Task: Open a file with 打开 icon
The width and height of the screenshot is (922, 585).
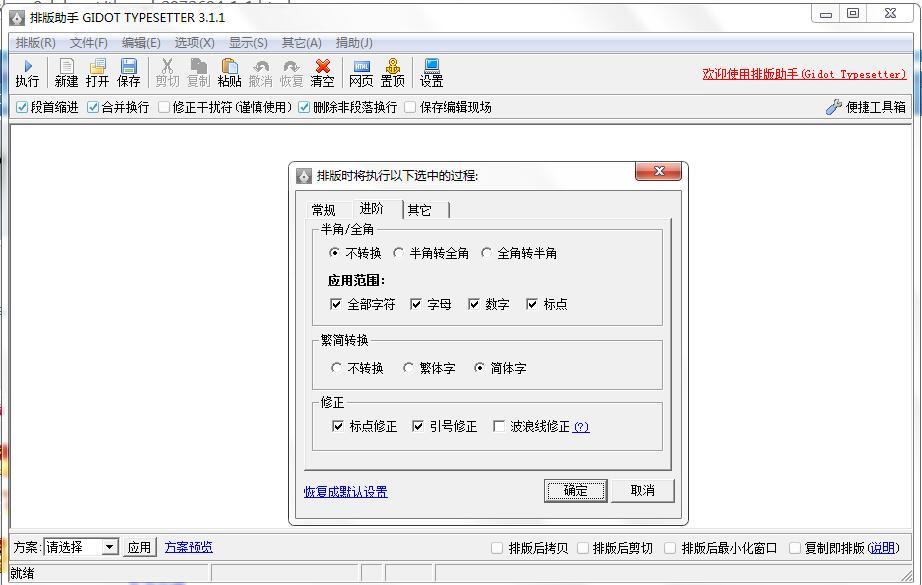Action: 97,73
